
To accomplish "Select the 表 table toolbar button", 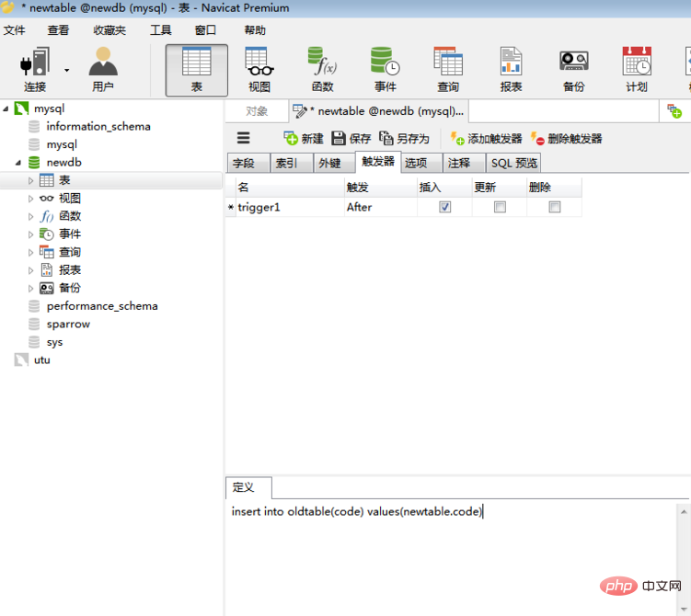I will [197, 70].
